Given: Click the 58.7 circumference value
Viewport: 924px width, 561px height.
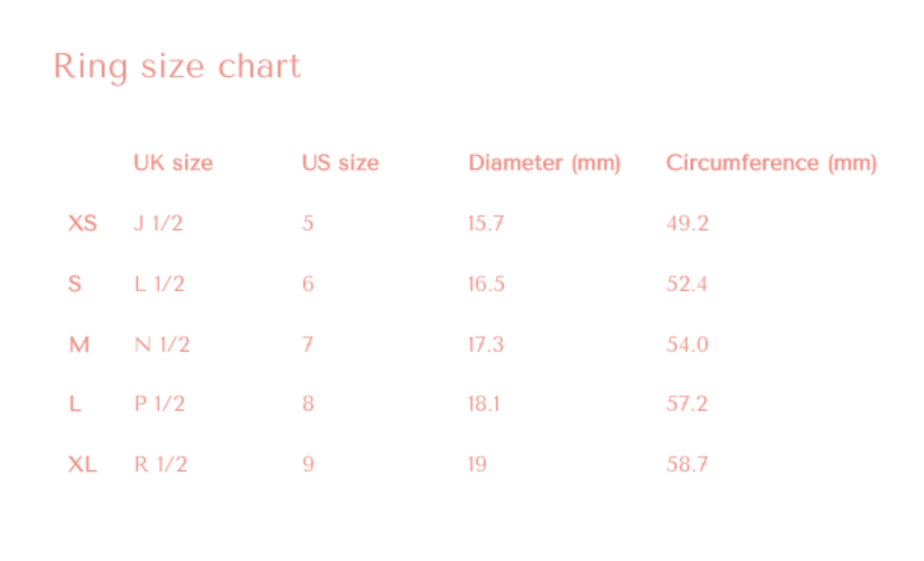Looking at the screenshot, I should click(x=687, y=465).
